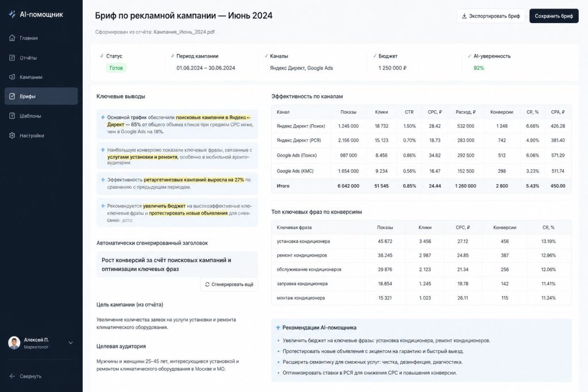This screenshot has width=588, height=392.
Task: Click the Экспортировать бриф button
Action: pyautogui.click(x=490, y=16)
